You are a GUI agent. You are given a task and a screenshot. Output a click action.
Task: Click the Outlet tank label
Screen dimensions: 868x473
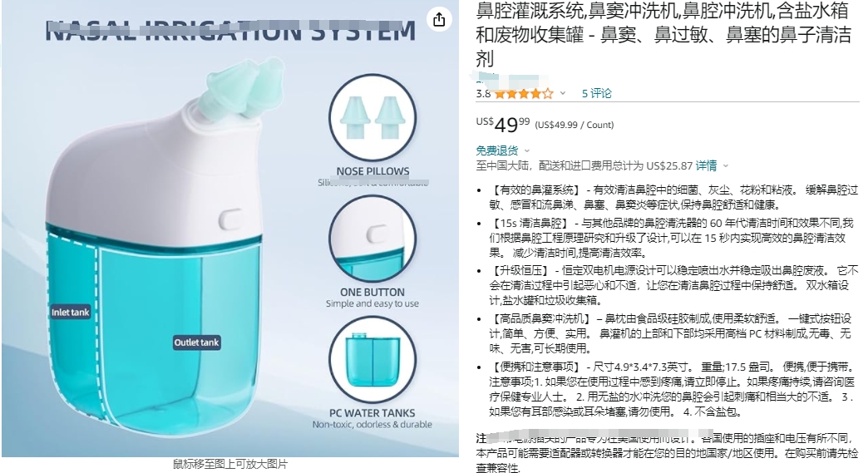point(196,342)
